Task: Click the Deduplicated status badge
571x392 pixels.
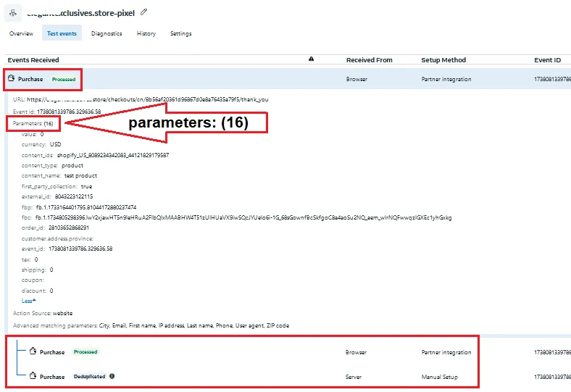Action: (90, 376)
